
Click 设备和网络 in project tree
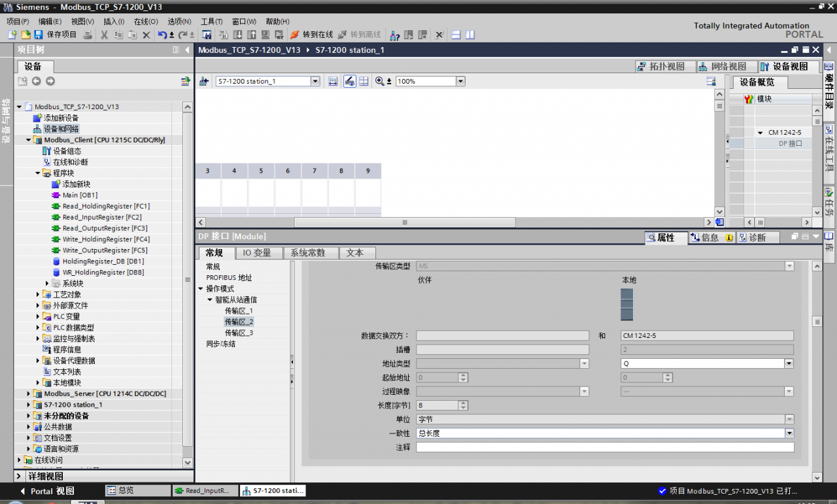61,129
